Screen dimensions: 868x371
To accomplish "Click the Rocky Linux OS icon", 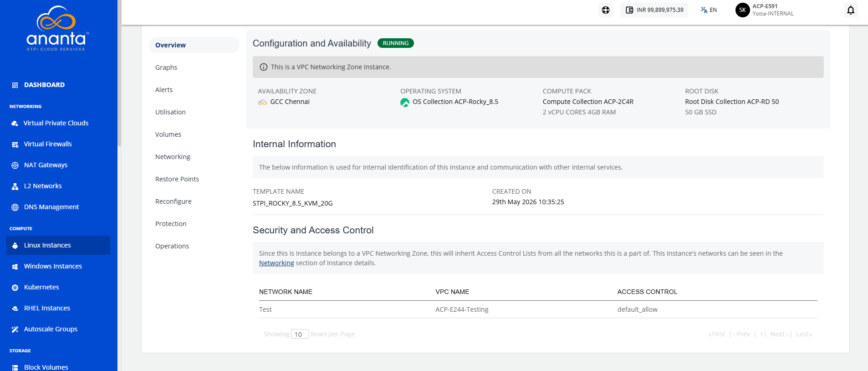I will [405, 103].
